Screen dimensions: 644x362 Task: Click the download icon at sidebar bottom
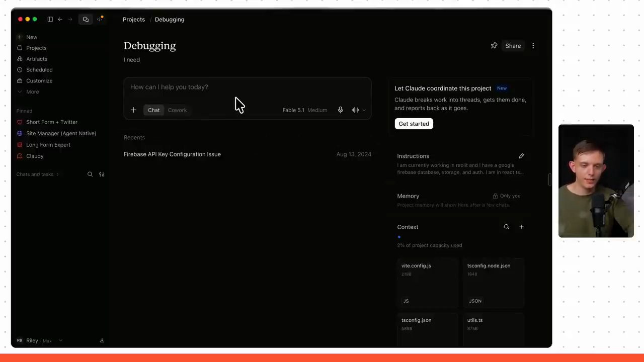102,340
